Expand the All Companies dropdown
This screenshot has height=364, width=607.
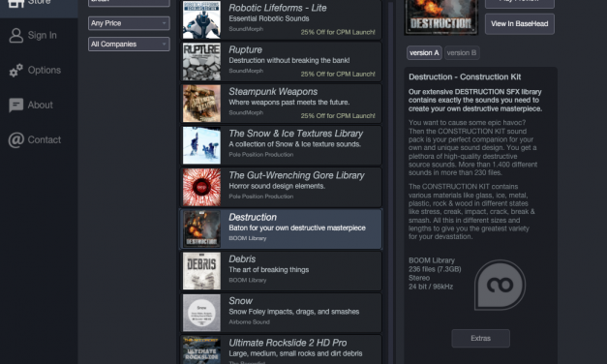click(129, 45)
